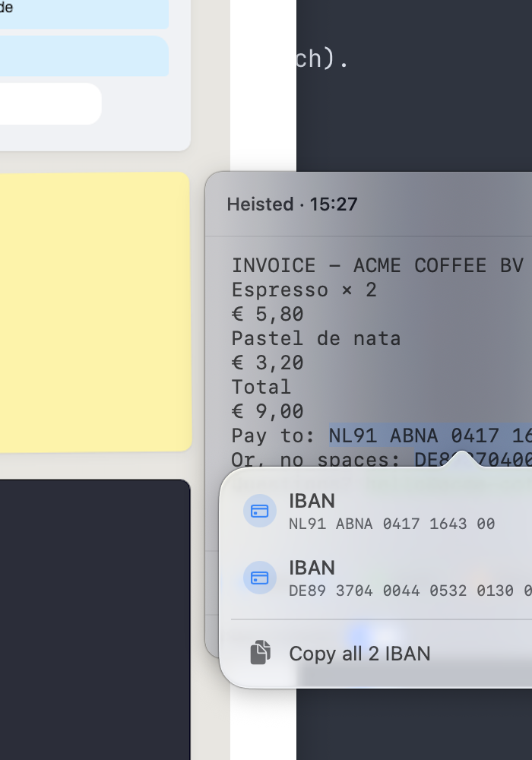Screen dimensions: 532x760
Task: Click the 'Heisted · 15:27' header
Action: click(x=292, y=204)
